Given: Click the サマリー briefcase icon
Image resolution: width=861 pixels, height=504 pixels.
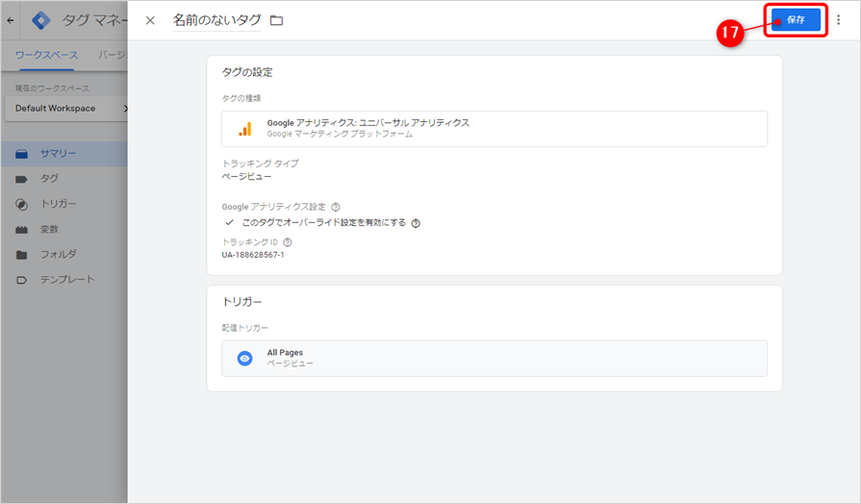Looking at the screenshot, I should [21, 154].
